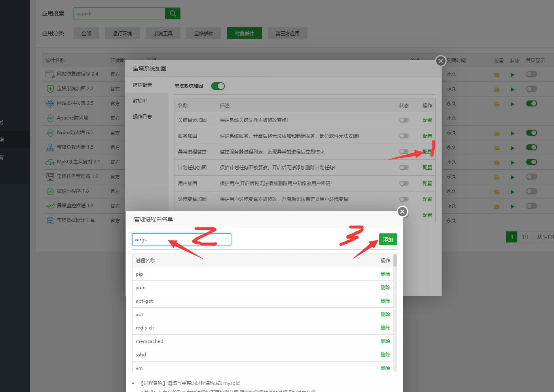Select the 付费插件 category tab
554x392 pixels.
pos(245,33)
